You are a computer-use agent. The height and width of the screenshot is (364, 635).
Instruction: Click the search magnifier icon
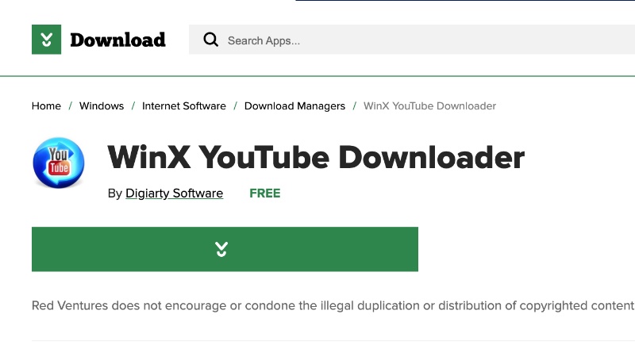(210, 40)
